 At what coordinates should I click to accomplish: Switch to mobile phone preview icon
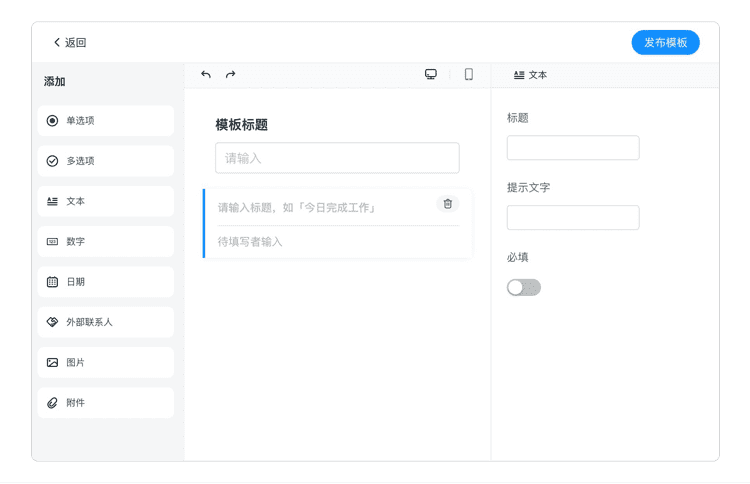468,75
